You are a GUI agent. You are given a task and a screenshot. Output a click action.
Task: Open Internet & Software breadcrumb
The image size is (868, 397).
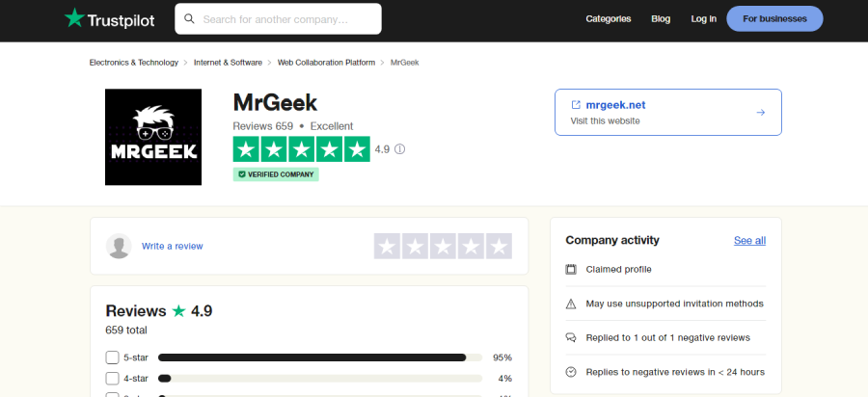pos(228,63)
